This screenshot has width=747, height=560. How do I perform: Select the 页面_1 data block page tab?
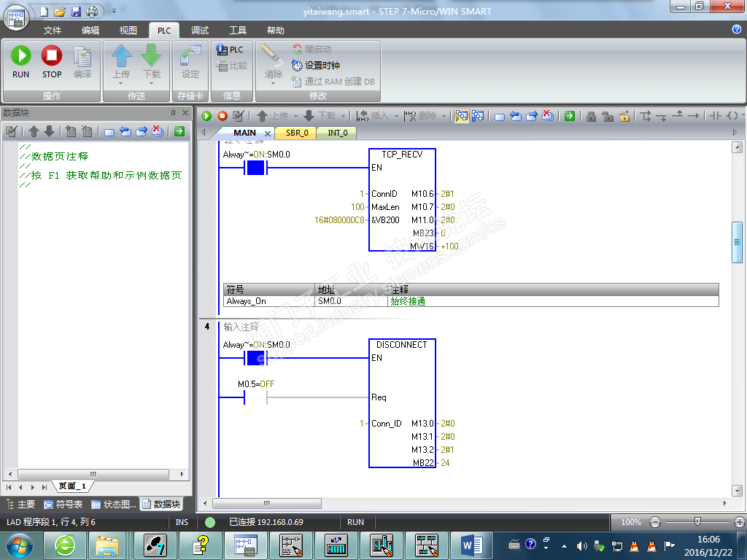(x=72, y=486)
